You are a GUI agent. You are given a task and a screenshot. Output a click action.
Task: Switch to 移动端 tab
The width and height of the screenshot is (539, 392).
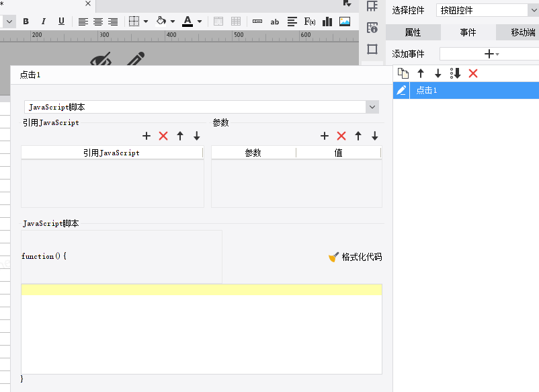pyautogui.click(x=517, y=32)
